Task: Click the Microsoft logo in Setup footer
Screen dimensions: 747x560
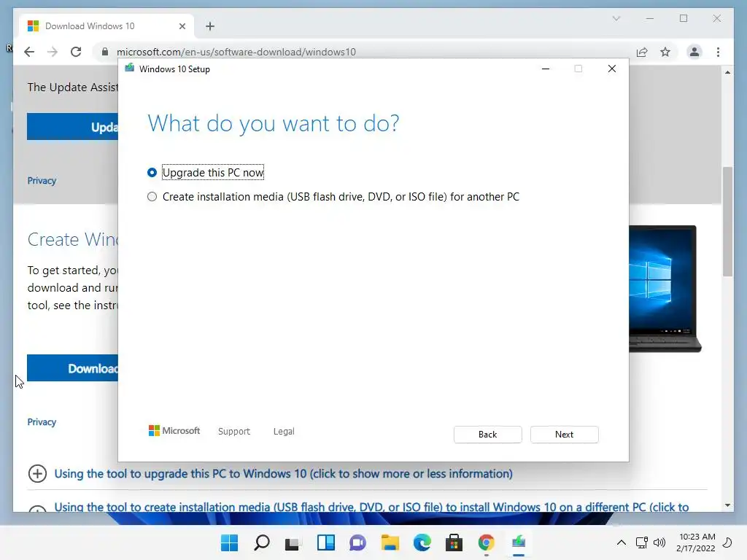Action: click(174, 431)
